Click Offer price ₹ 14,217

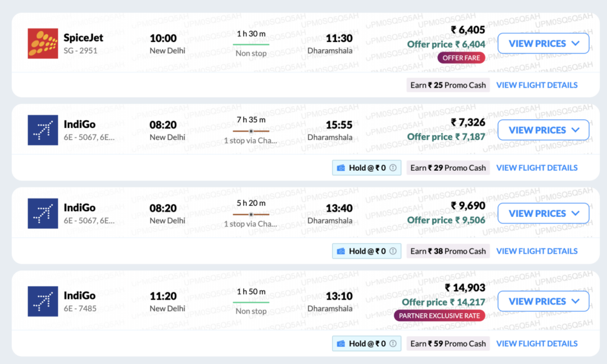point(443,302)
